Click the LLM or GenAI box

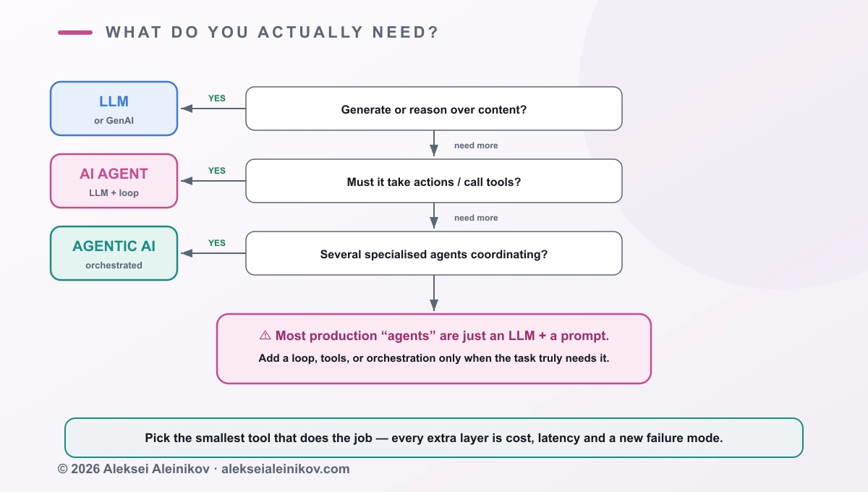pyautogui.click(x=114, y=109)
